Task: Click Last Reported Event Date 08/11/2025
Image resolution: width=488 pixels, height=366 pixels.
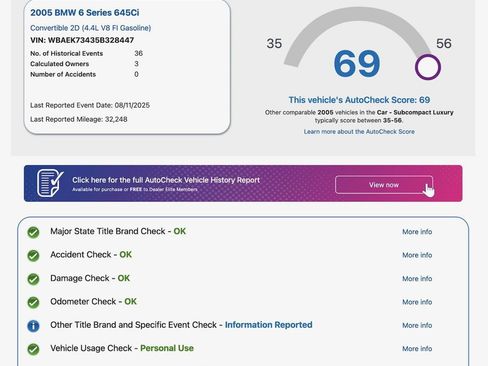Action: 90,105
